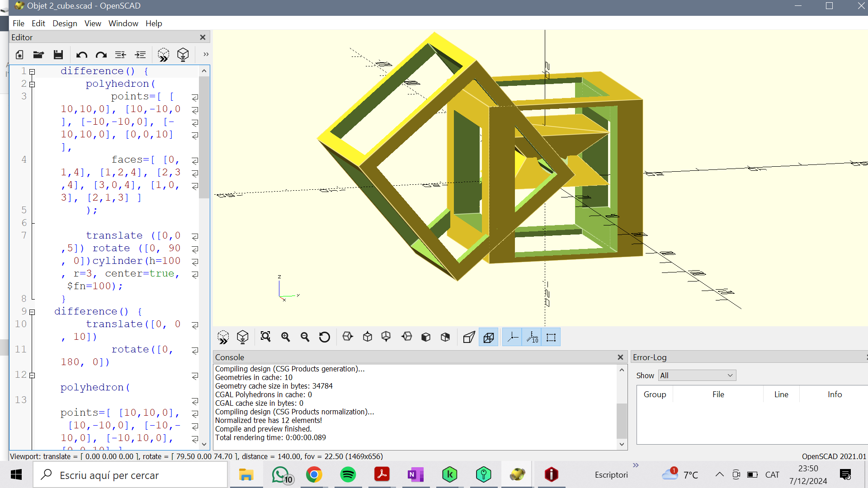Switch to the Back view

[445, 337]
